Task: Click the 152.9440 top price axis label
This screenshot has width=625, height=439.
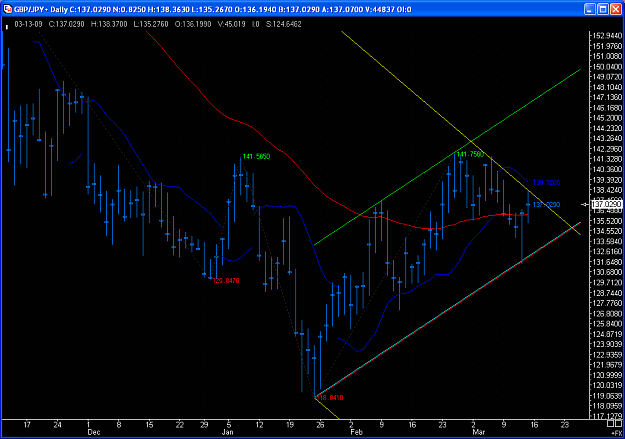Action: coord(607,36)
